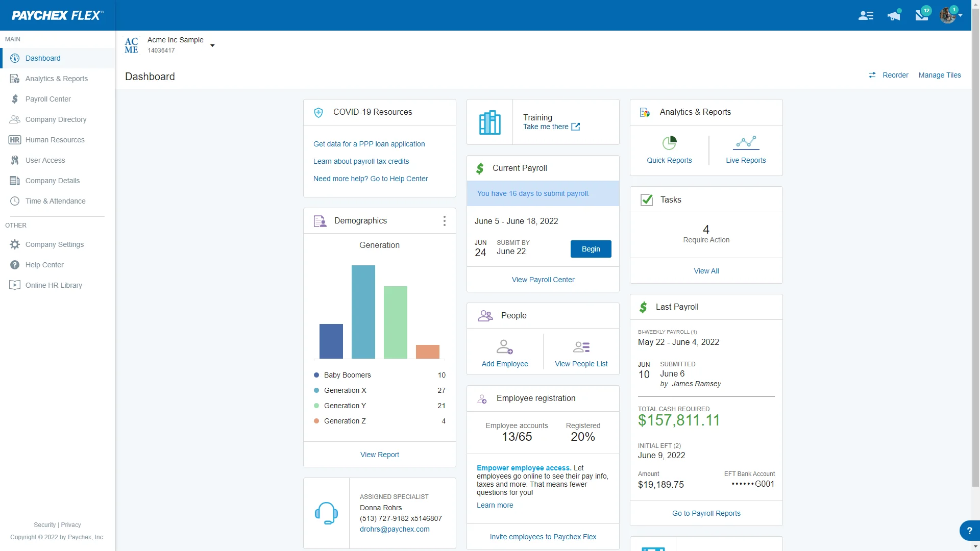Click the Company Details sidebar icon
Viewport: 980px width, 551px height.
(15, 181)
